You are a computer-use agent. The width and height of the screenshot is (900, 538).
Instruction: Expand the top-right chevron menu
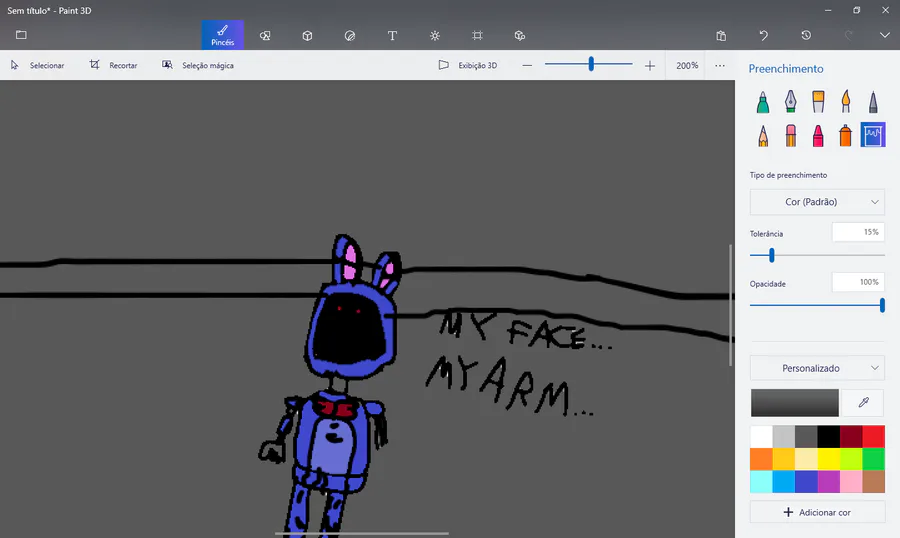(885, 36)
